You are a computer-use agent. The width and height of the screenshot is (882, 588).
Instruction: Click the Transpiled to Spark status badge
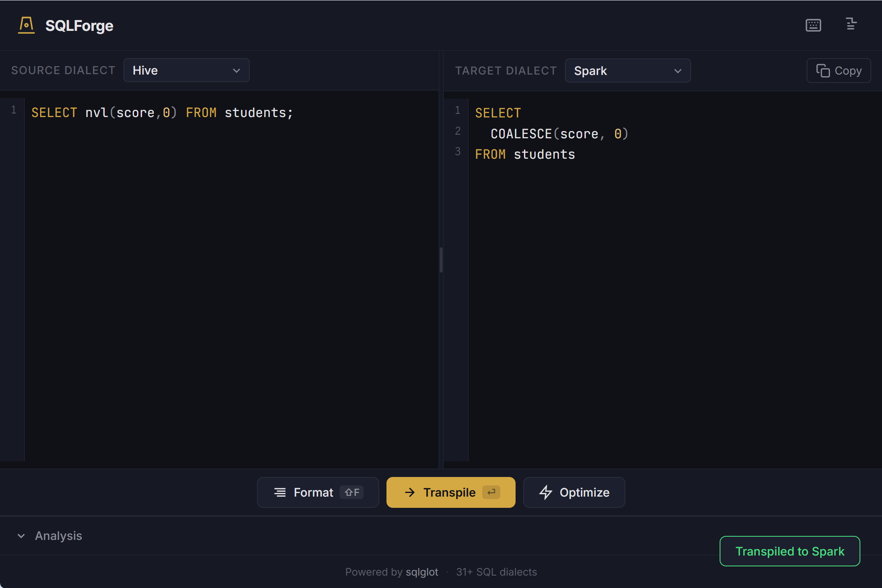tap(789, 551)
